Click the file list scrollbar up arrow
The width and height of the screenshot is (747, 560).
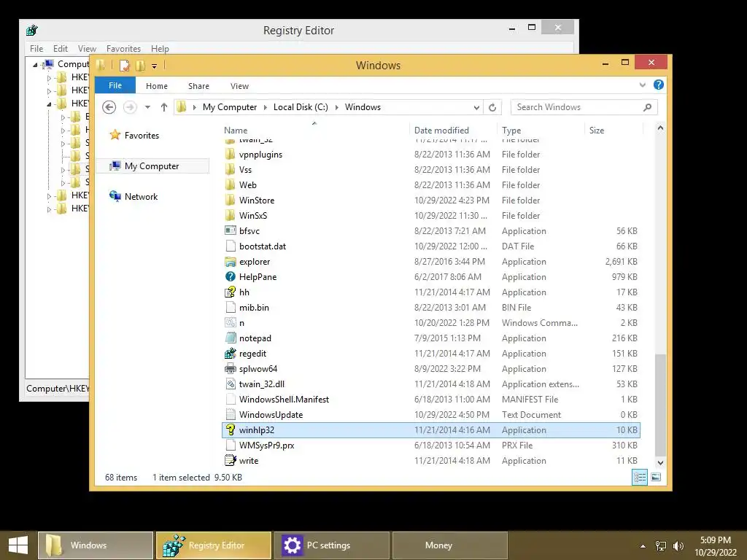[660, 128]
